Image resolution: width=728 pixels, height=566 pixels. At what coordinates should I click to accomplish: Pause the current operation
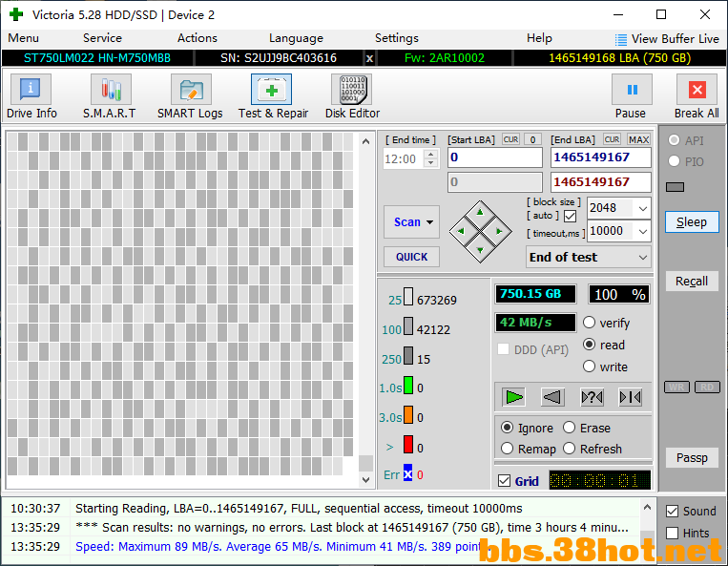pyautogui.click(x=632, y=89)
